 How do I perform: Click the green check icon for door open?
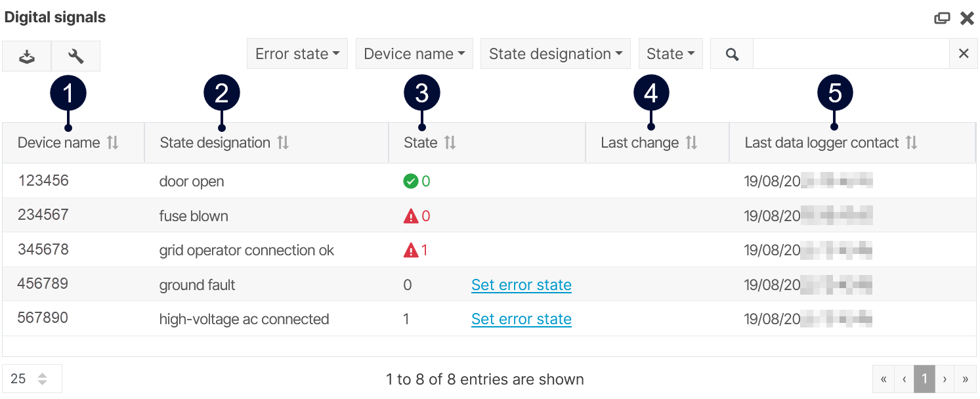[x=411, y=181]
